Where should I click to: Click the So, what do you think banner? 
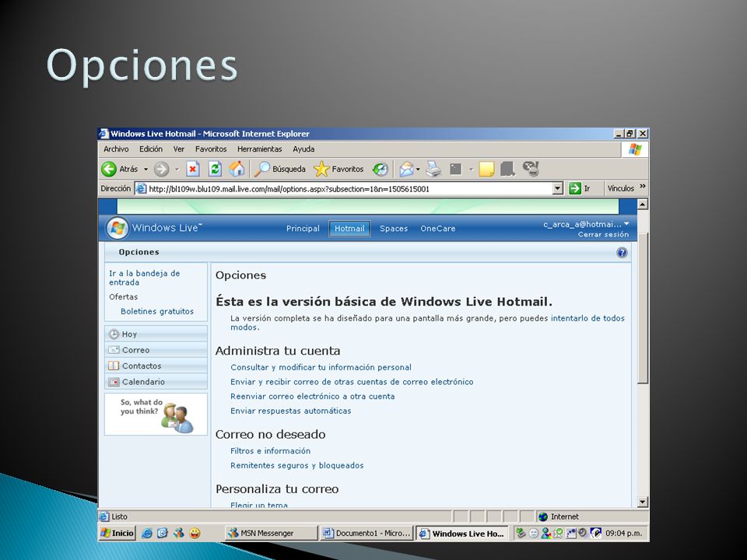156,414
